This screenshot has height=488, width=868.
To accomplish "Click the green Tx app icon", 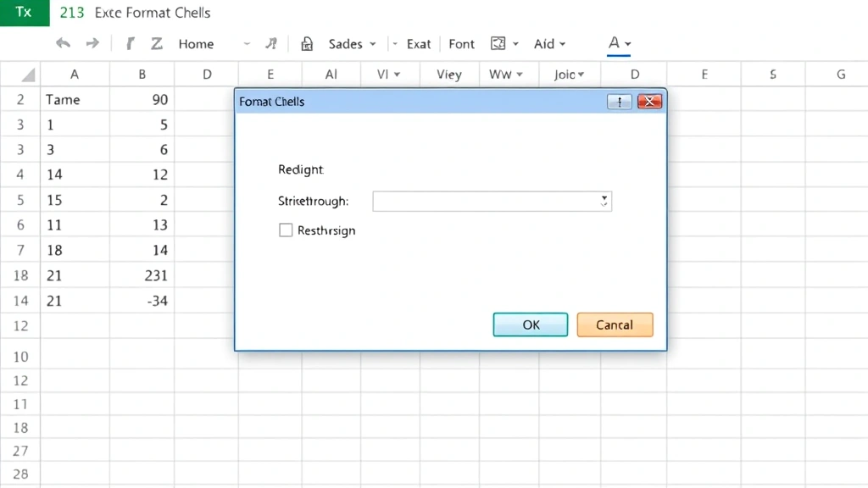I will click(x=24, y=13).
